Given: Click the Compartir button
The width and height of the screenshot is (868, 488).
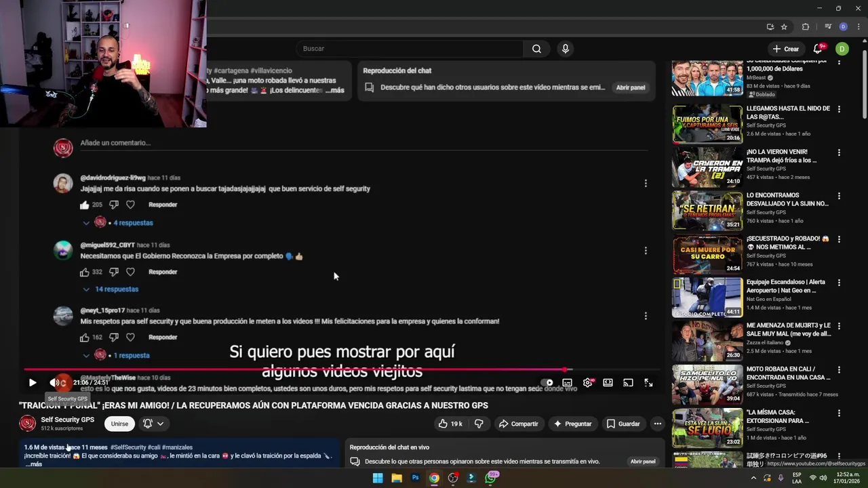Looking at the screenshot, I should point(518,424).
